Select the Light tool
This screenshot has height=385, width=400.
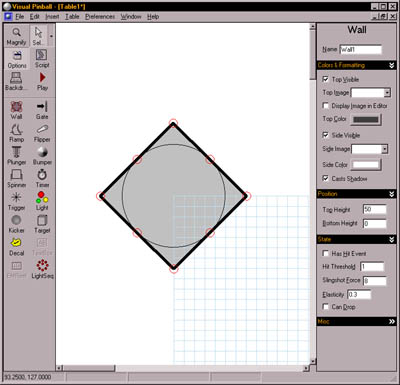click(x=42, y=201)
